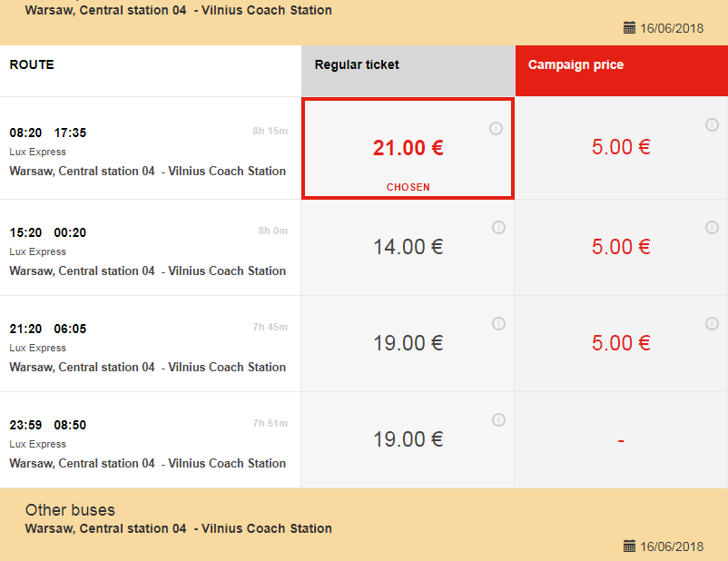The height and width of the screenshot is (561, 728).
Task: Show info for 15:20 campaign price
Action: tap(712, 228)
